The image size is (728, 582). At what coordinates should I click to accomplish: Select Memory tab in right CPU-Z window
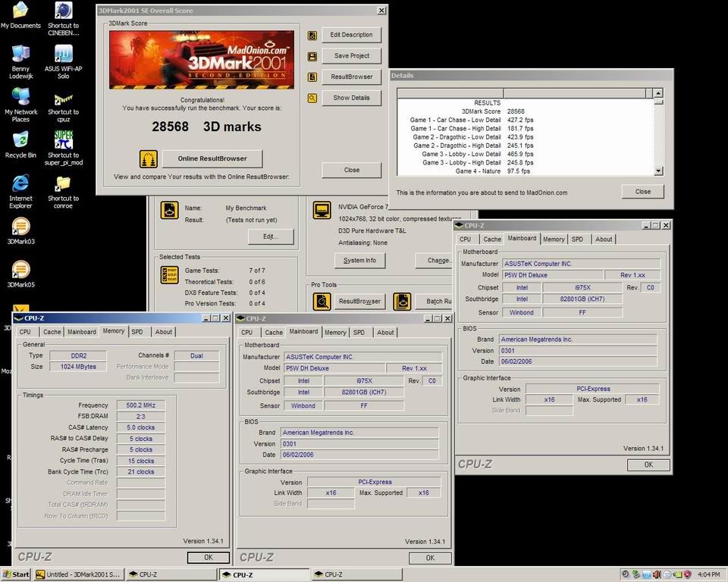554,239
